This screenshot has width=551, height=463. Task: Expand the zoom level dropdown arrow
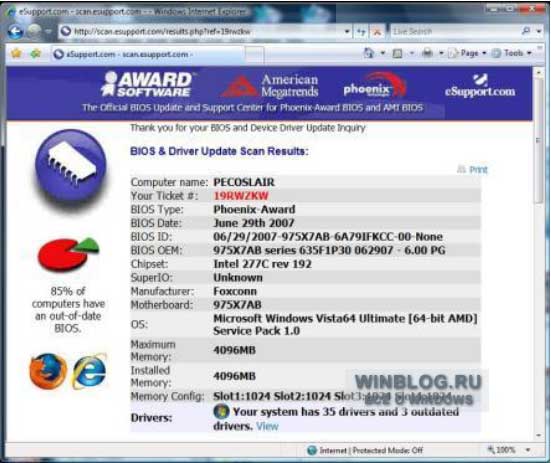coord(528,450)
